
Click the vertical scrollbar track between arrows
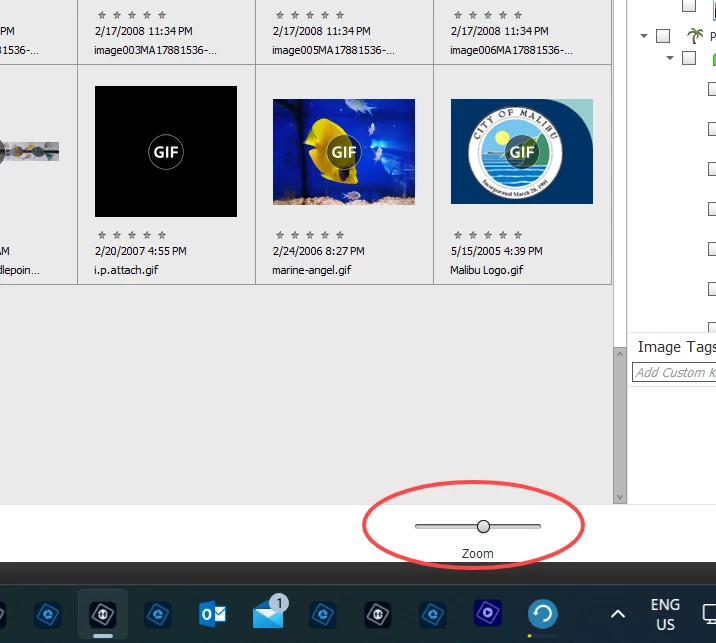[620, 425]
